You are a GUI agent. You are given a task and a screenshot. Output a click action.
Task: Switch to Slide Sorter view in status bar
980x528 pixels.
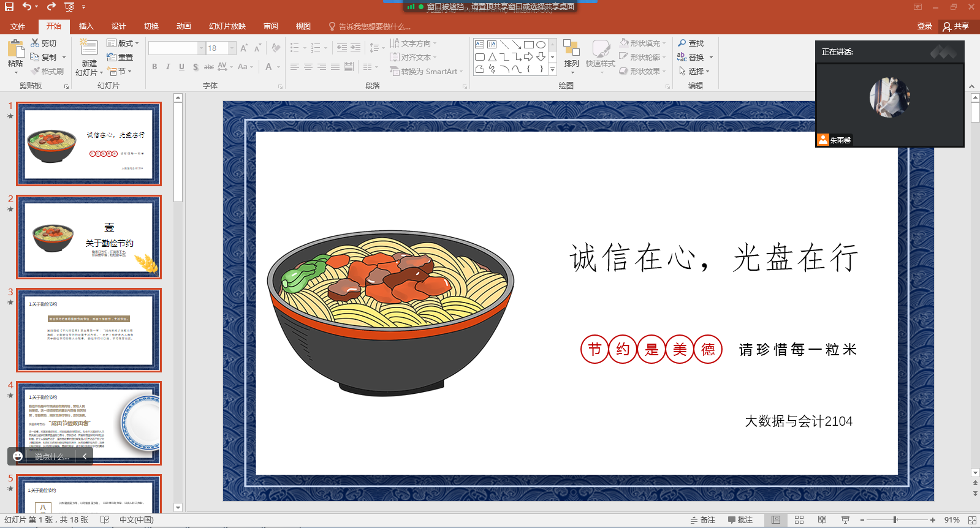click(x=799, y=520)
